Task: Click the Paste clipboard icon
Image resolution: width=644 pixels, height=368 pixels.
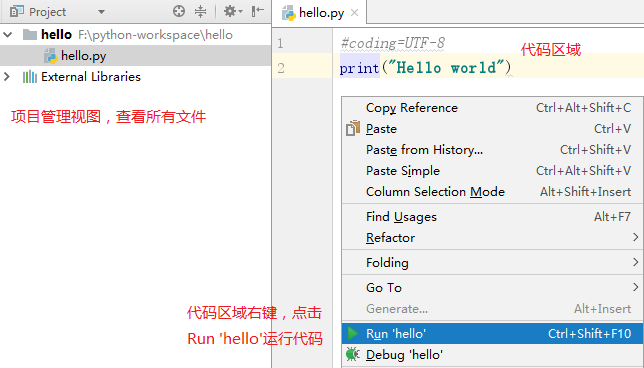Action: coord(353,129)
